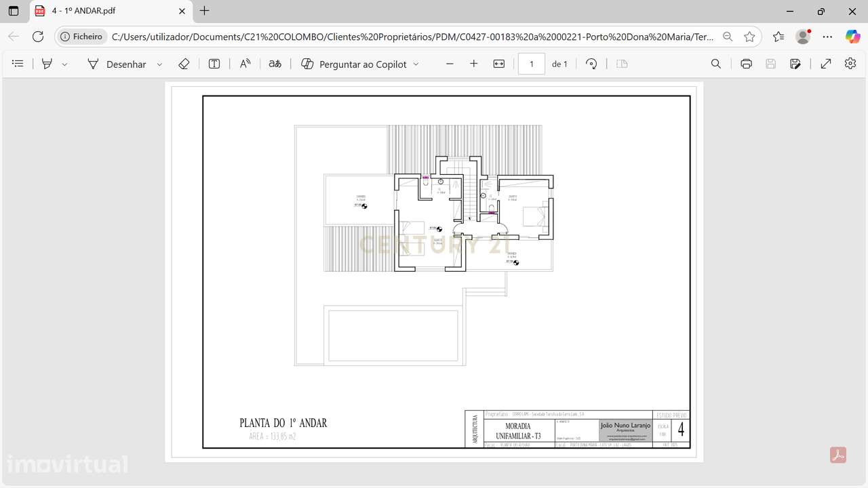Open the document table of contents
The height and width of the screenshot is (488, 868).
(x=18, y=63)
